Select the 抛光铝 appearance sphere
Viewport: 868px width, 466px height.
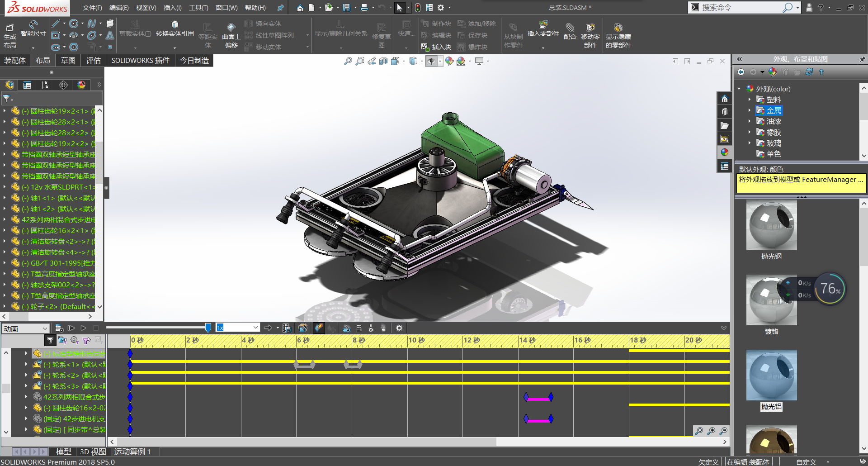[771, 375]
